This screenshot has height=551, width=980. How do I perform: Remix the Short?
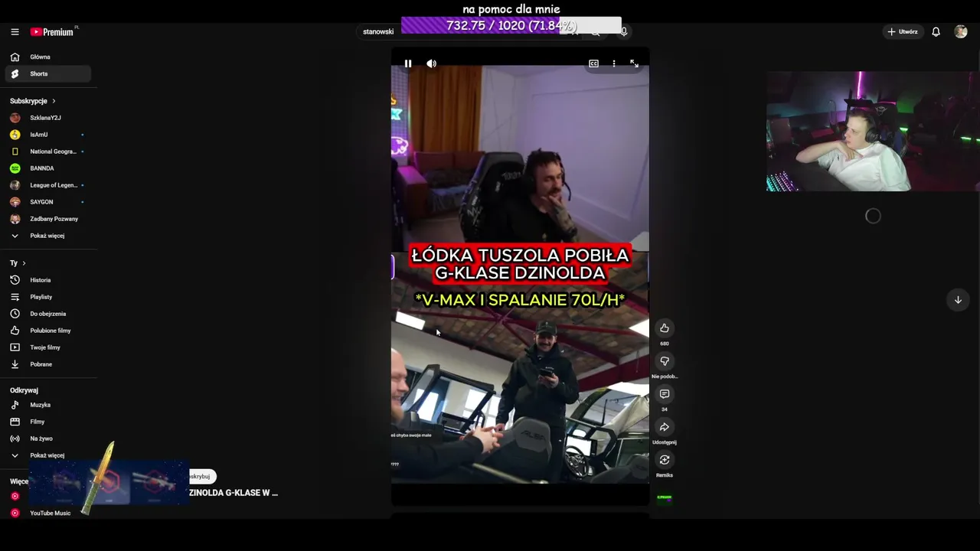click(x=665, y=460)
